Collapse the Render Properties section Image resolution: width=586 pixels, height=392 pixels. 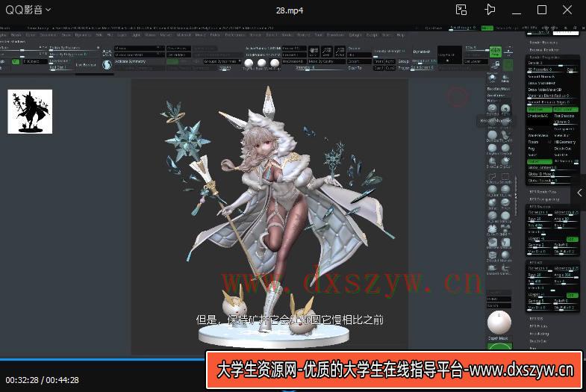[543, 57]
